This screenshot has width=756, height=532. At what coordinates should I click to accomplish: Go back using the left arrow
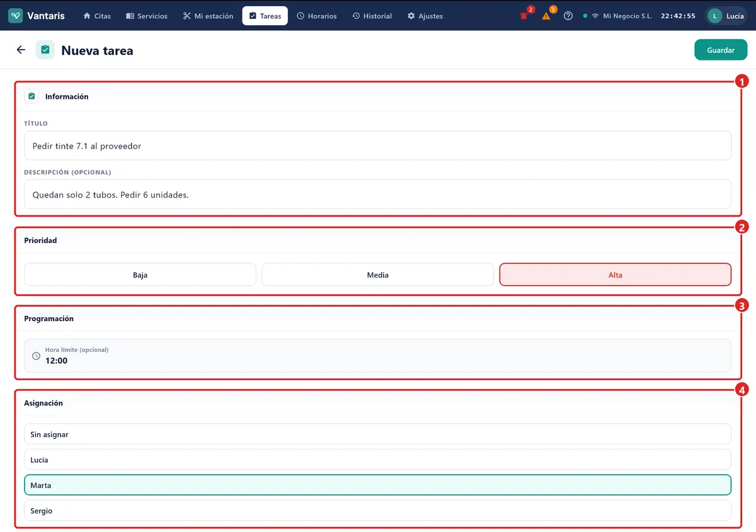21,50
